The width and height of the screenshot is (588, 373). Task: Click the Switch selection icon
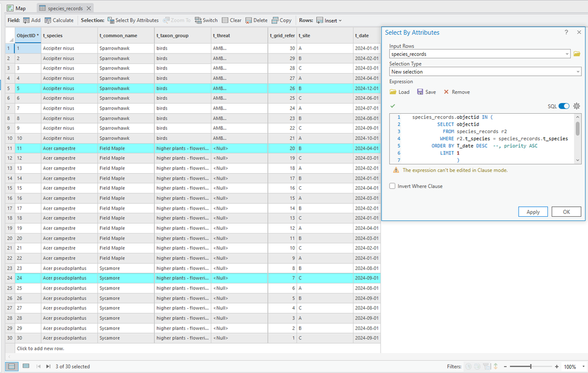(199, 20)
